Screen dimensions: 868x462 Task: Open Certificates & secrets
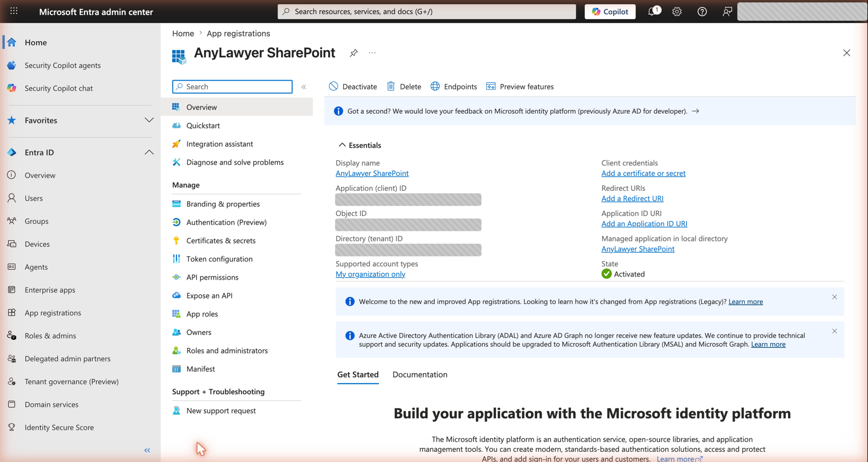click(x=221, y=241)
